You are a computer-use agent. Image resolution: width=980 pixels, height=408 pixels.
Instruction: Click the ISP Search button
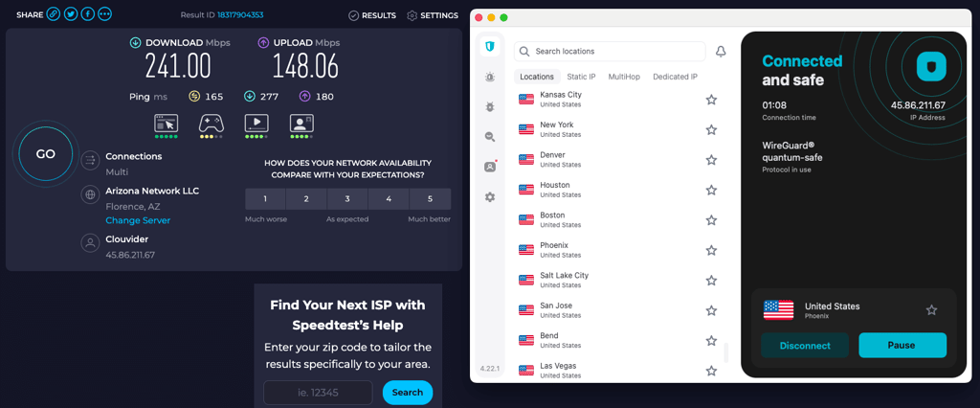[x=408, y=393]
